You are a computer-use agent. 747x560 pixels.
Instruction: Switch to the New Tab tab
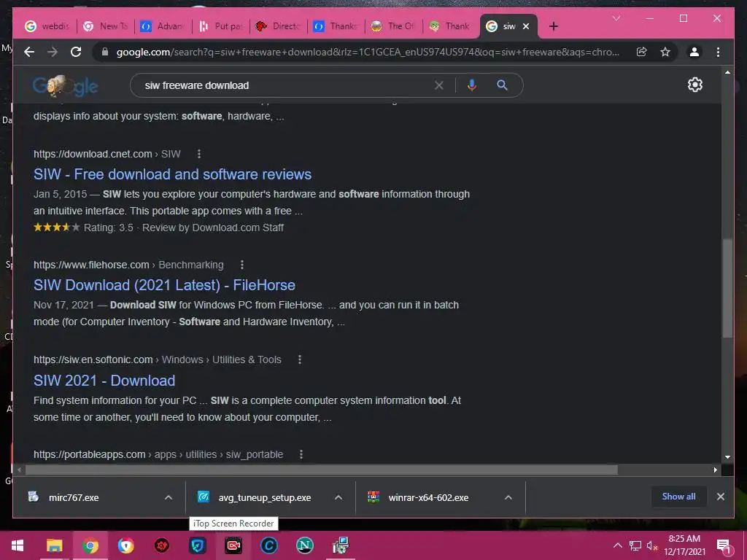pyautogui.click(x=106, y=26)
